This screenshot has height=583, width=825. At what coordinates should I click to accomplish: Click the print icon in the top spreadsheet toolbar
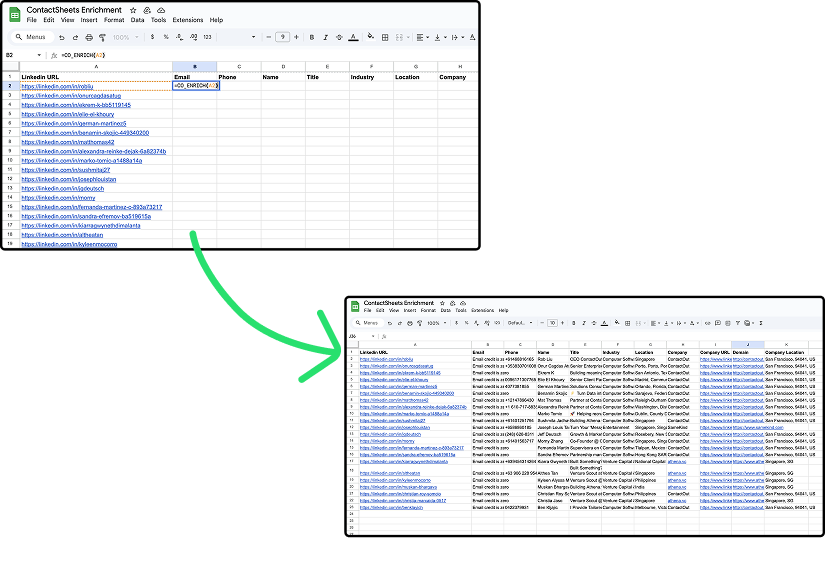[89, 37]
